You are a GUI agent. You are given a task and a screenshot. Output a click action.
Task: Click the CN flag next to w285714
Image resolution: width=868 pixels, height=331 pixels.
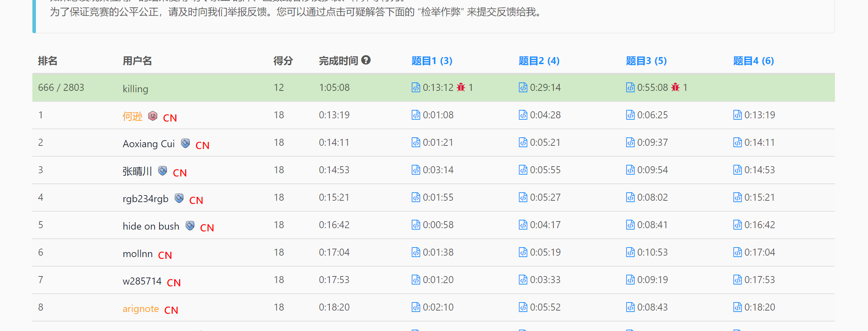pos(174,282)
